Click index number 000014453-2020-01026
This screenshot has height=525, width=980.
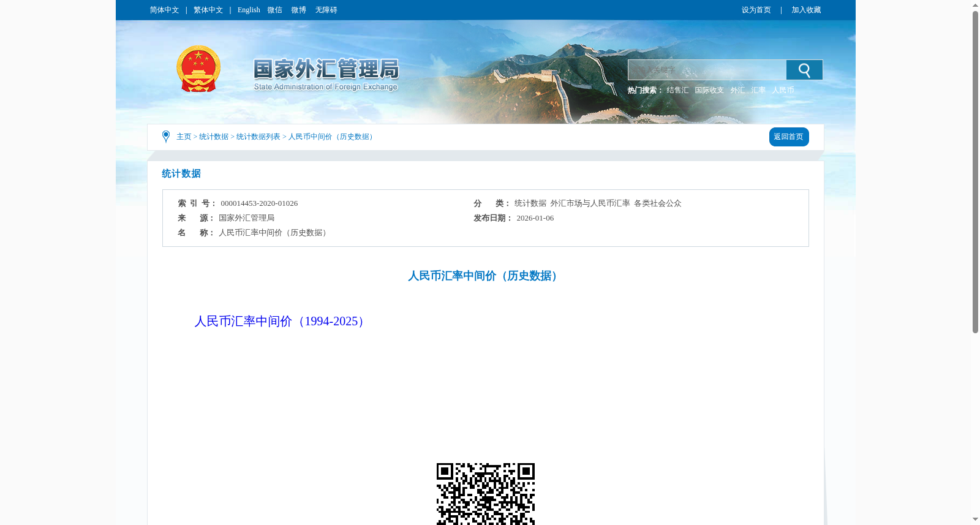point(259,203)
